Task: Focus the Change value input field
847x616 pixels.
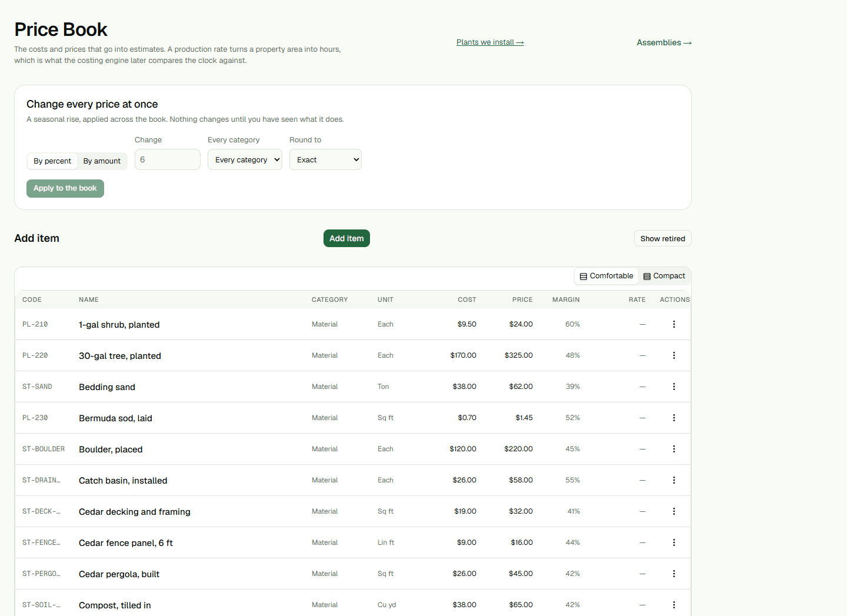Action: tap(168, 159)
